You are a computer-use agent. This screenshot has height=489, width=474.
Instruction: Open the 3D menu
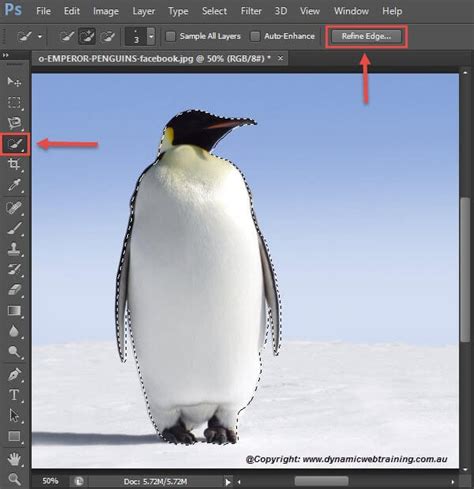coord(281,11)
